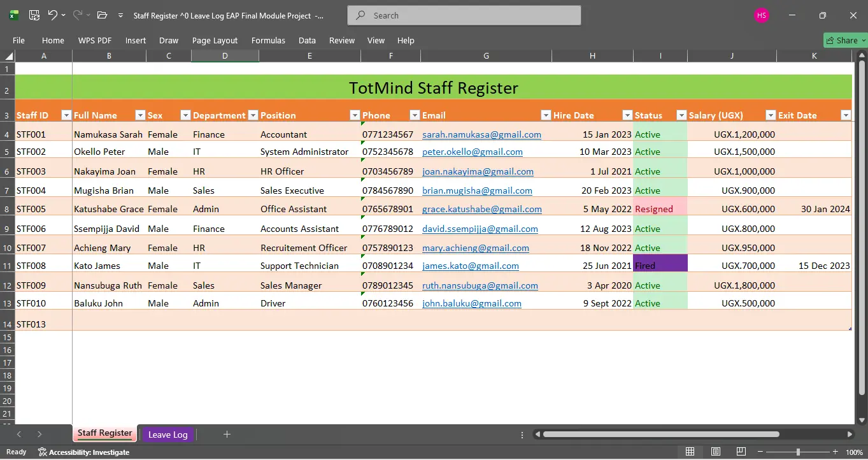
Task: Click Accessibility: Investigate in status bar
Action: click(83, 452)
